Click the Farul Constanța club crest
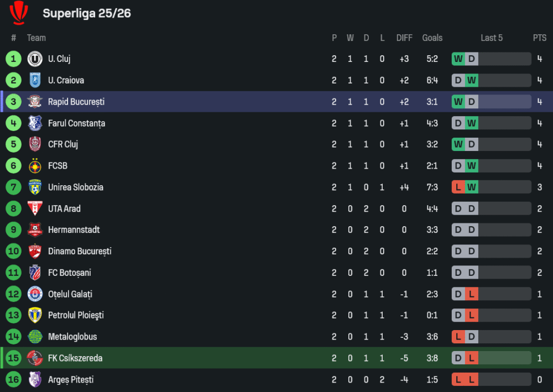Image resolution: width=553 pixels, height=392 pixels. click(x=35, y=123)
